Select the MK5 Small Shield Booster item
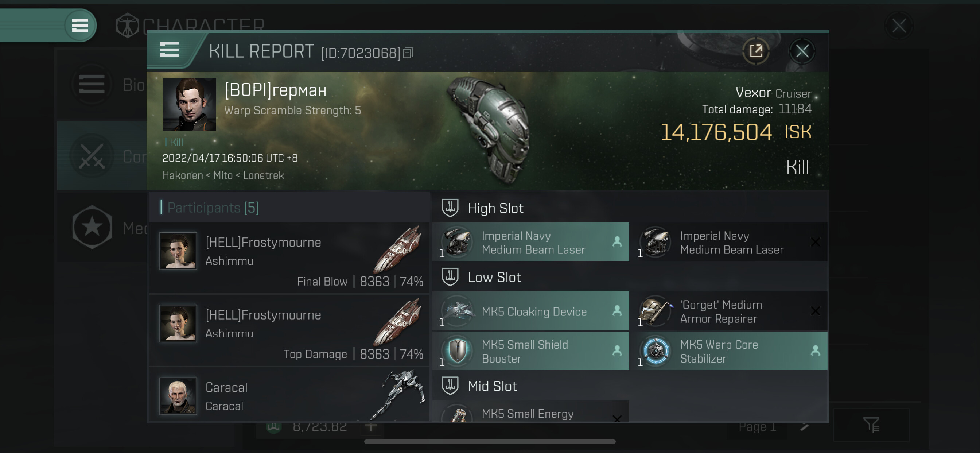Image resolution: width=980 pixels, height=453 pixels. [x=531, y=351]
